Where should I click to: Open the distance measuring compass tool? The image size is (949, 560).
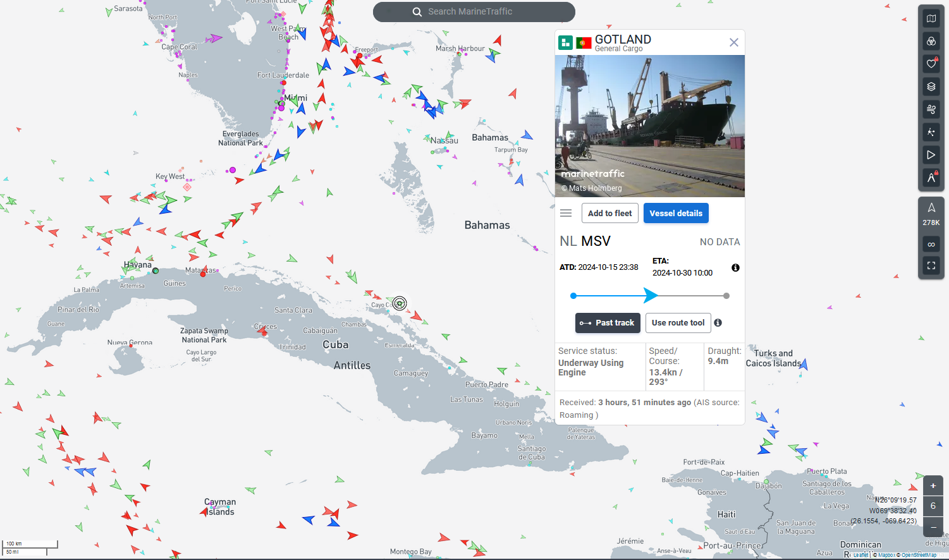931,178
